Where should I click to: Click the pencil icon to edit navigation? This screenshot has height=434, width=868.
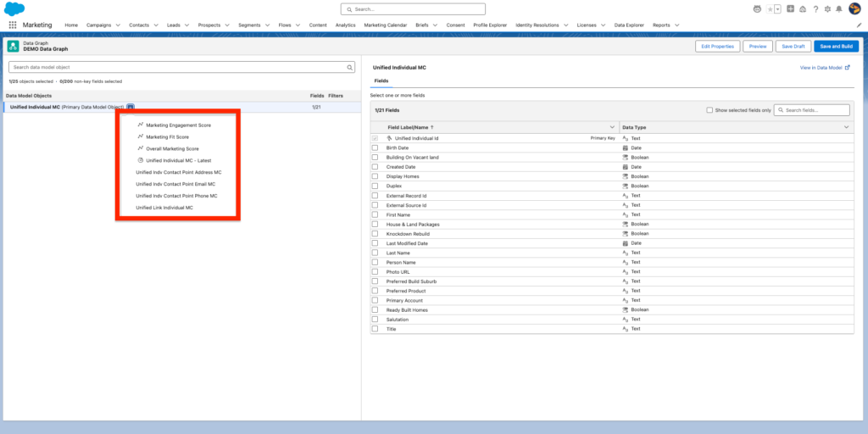click(x=859, y=25)
